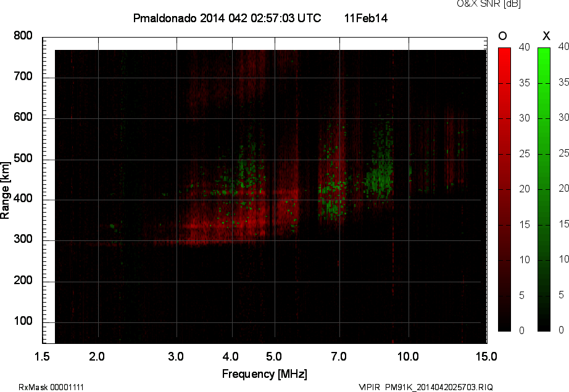Click the 1.5 MHz frequency tick label

pos(43,356)
